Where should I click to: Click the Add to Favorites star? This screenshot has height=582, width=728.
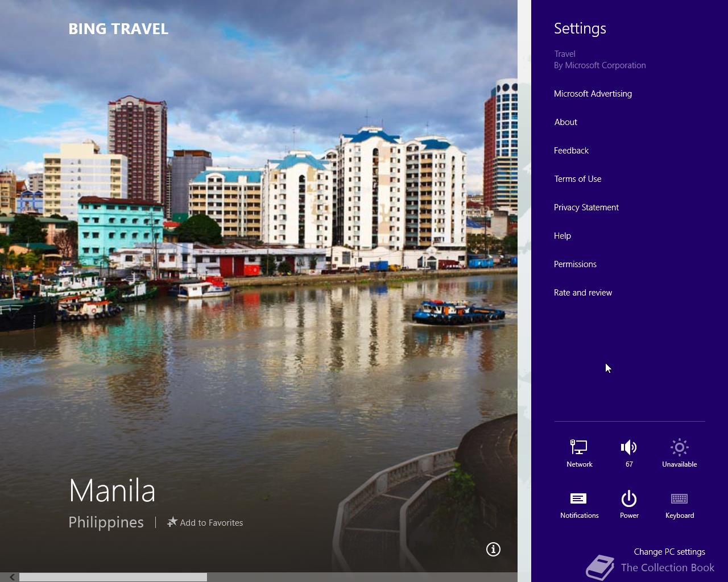(172, 522)
